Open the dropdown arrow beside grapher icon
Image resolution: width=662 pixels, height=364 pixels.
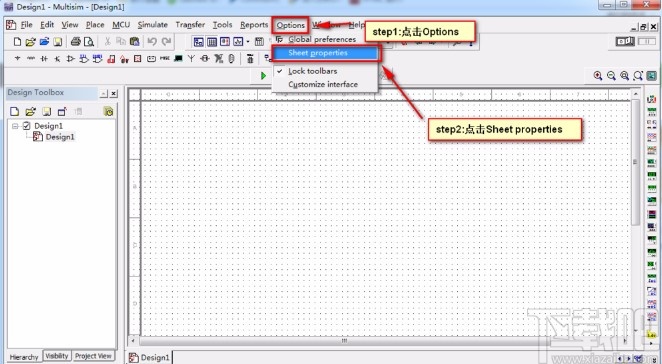click(248, 41)
